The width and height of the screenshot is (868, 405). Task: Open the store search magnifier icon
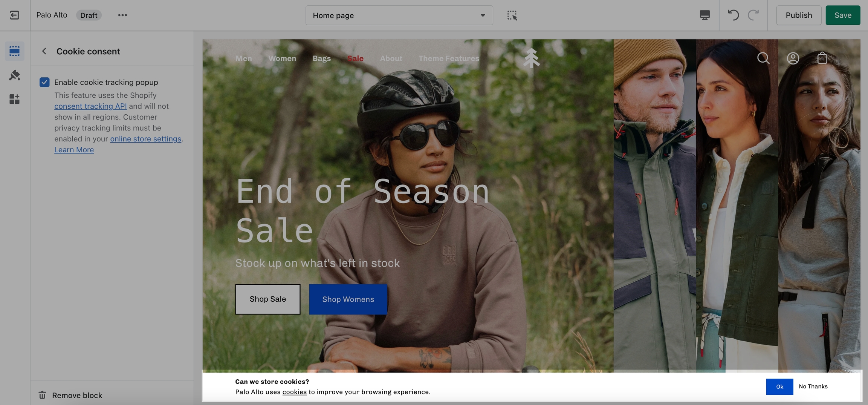[x=763, y=58]
